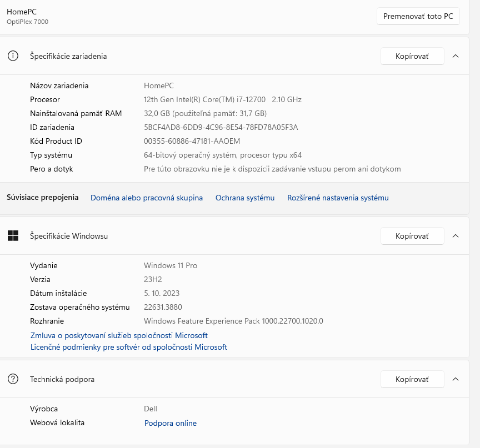Open Doména alebo pracovná skupina link
The image size is (480, 448).
click(x=147, y=198)
